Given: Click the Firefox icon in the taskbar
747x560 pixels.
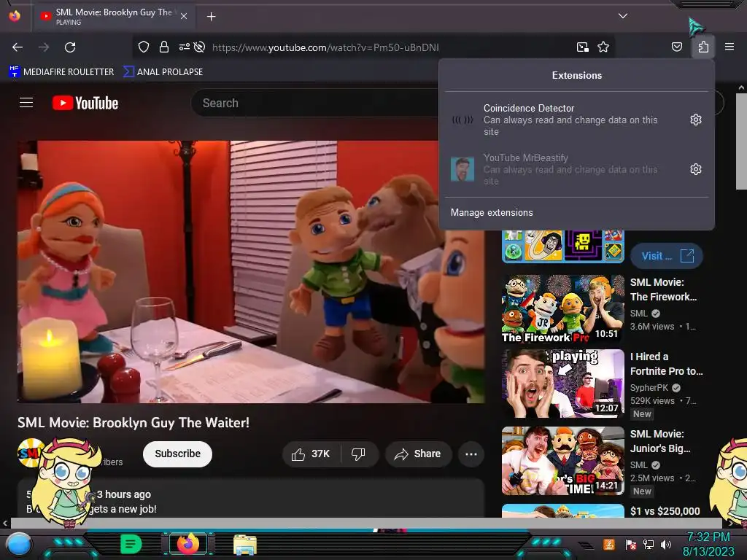Looking at the screenshot, I should coord(187,544).
